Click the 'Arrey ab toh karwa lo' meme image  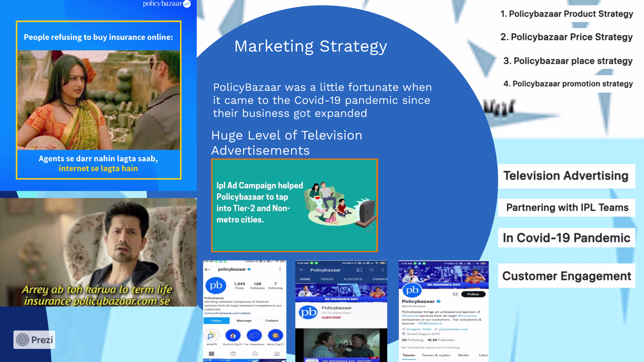pyautogui.click(x=98, y=252)
